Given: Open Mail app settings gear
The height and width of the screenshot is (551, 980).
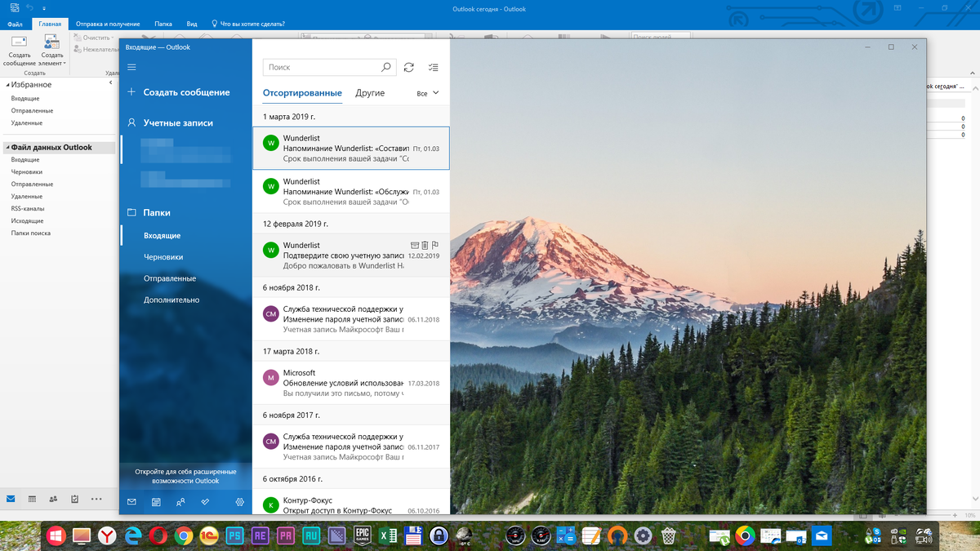Looking at the screenshot, I should click(240, 502).
